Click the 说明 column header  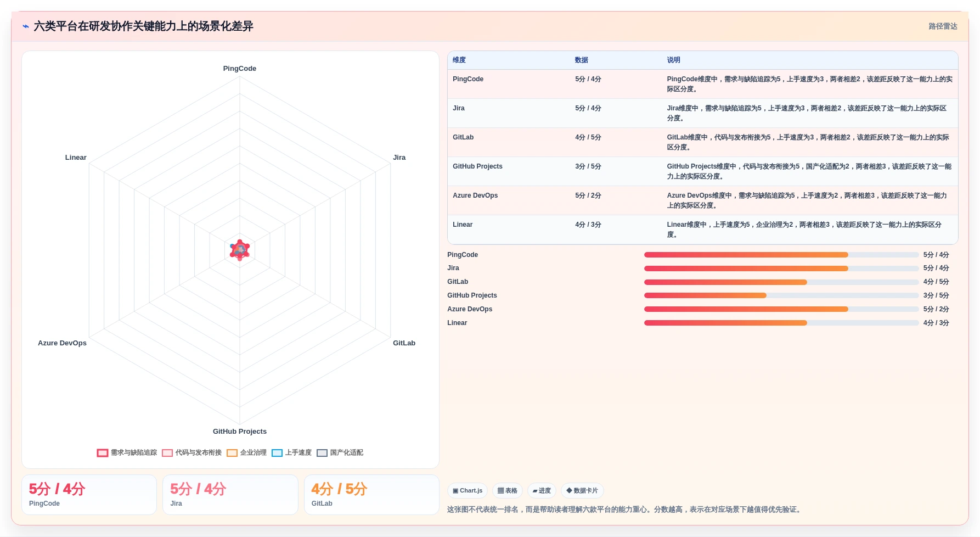pyautogui.click(x=674, y=60)
